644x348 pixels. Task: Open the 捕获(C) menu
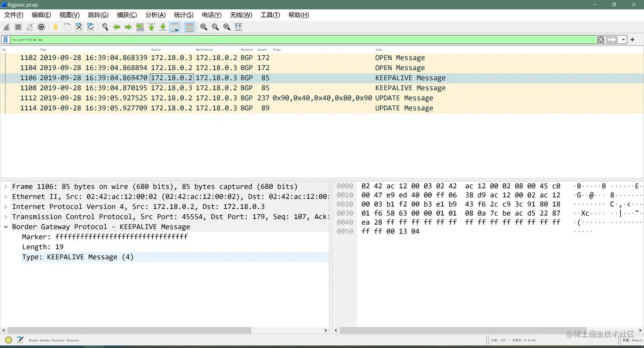pos(127,15)
